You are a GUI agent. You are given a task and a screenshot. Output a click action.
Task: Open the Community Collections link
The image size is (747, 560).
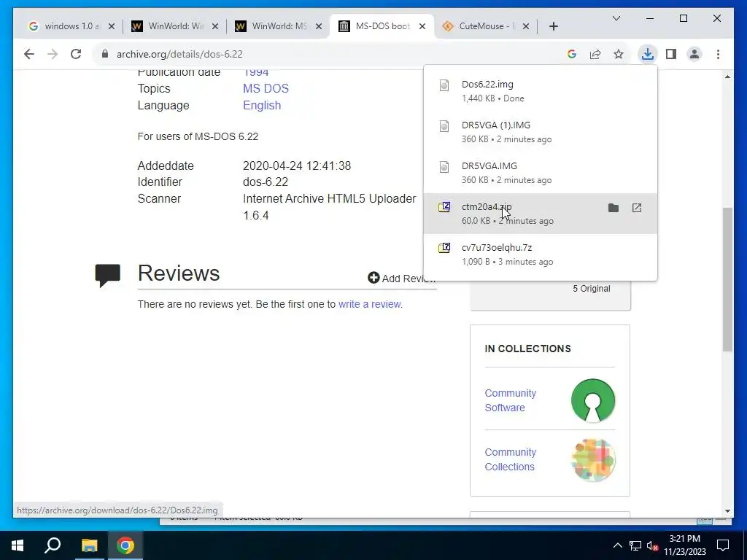click(x=510, y=459)
